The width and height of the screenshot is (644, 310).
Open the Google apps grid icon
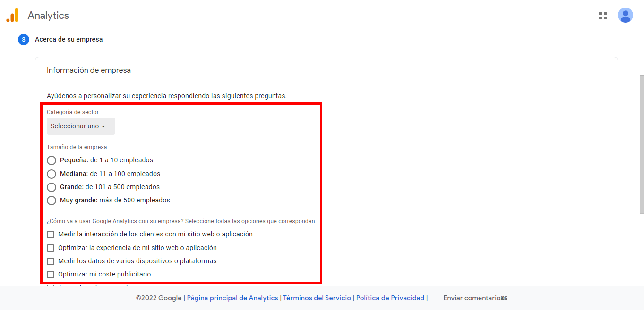point(603,16)
